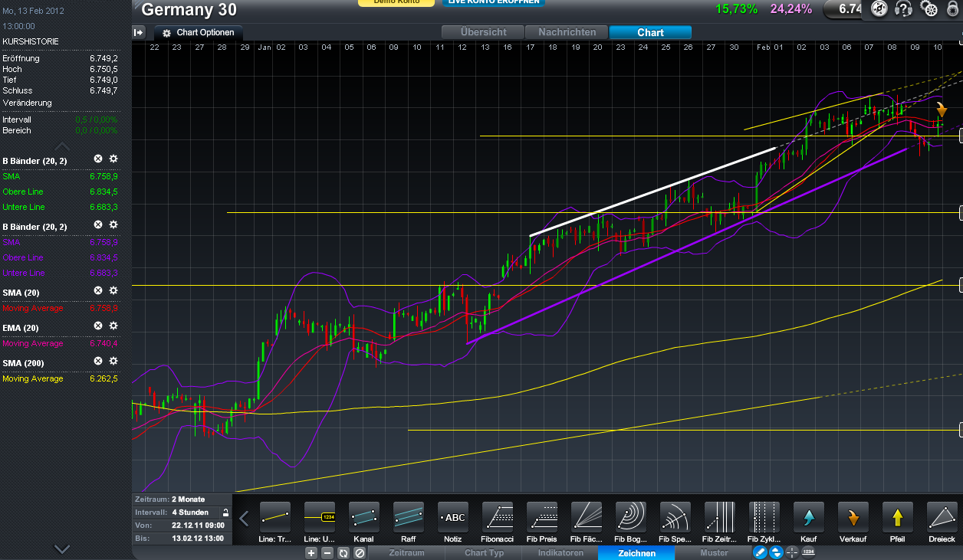Choose the Kanal channel drawing tool
The height and width of the screenshot is (560, 963).
pyautogui.click(x=364, y=517)
